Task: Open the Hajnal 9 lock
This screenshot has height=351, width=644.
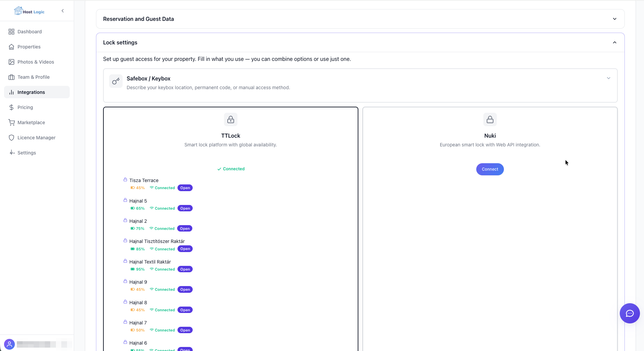Action: point(185,289)
